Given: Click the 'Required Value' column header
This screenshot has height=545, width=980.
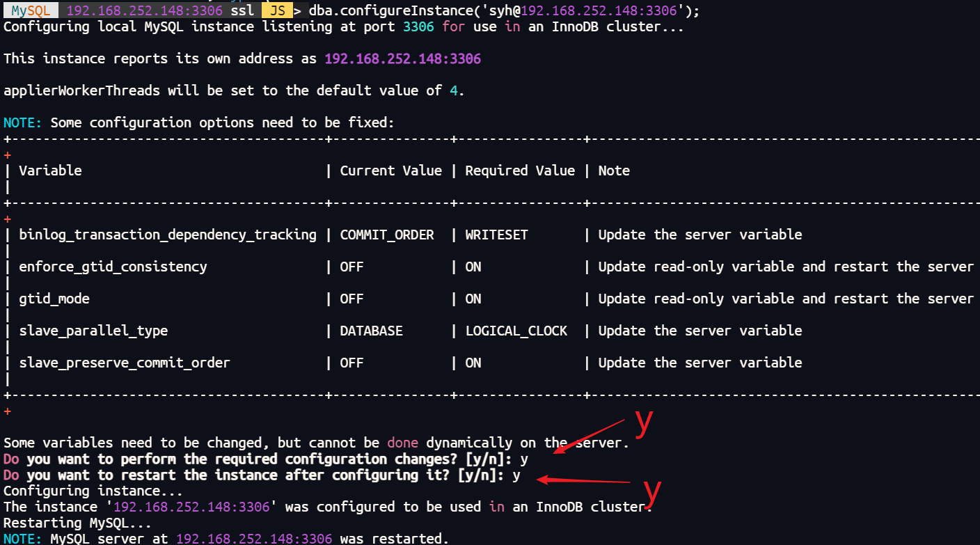Looking at the screenshot, I should point(520,171).
